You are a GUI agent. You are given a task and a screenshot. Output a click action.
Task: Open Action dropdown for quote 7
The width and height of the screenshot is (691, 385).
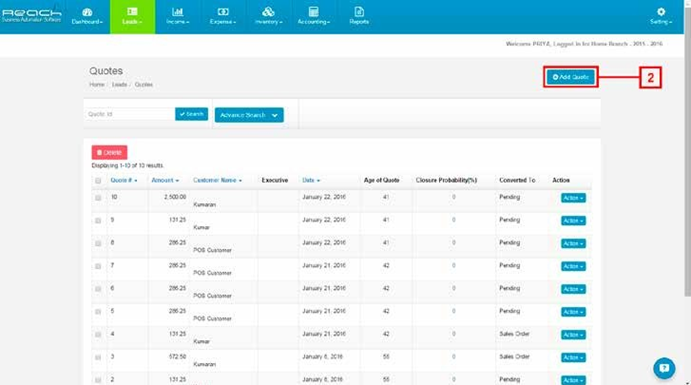click(573, 267)
